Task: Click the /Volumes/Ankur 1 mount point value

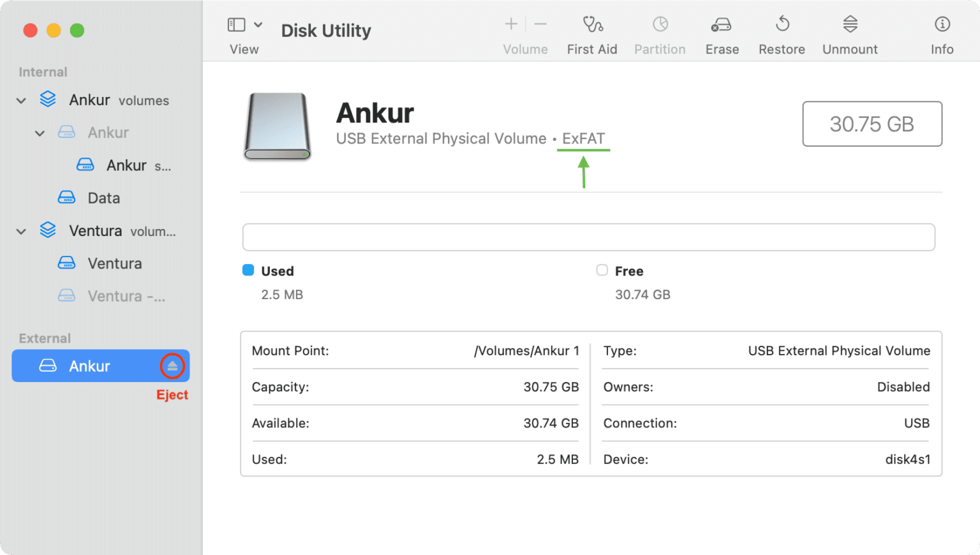Action: pyautogui.click(x=526, y=351)
